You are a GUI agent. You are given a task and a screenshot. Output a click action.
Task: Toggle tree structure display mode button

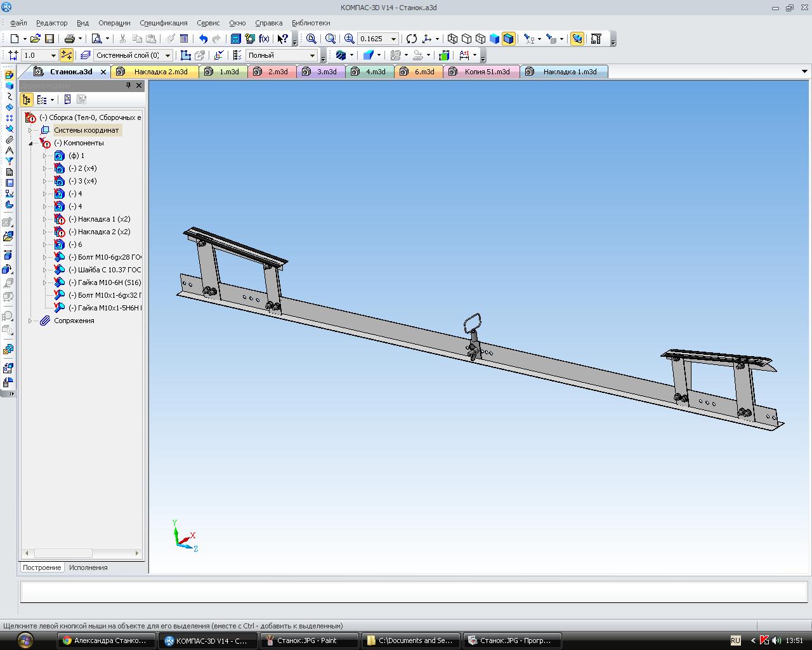[x=27, y=100]
